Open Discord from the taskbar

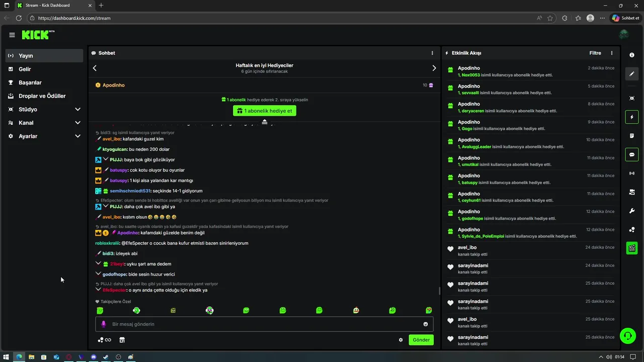(x=94, y=357)
